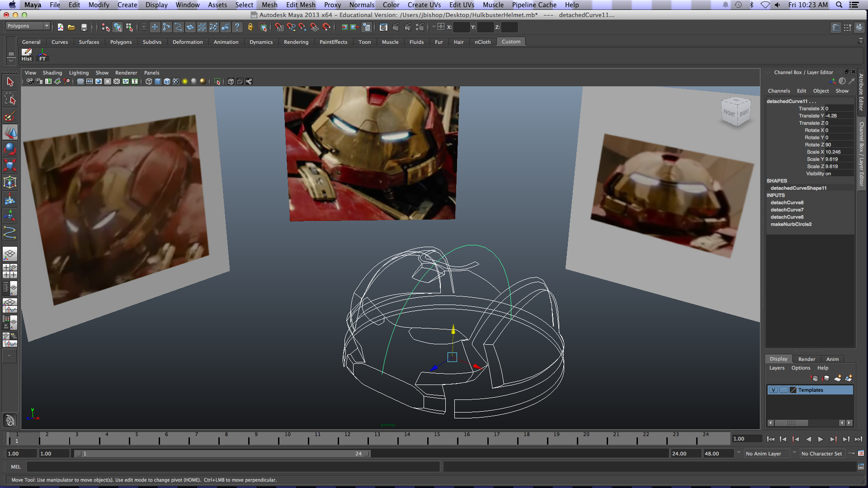Viewport: 868px width, 488px height.
Task: Activate the Scale tool cube icon
Action: tap(10, 165)
